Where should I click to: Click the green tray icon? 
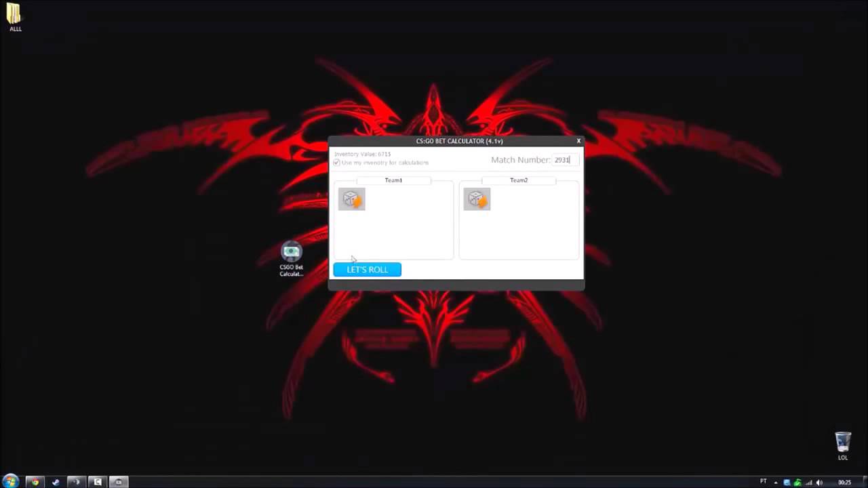(x=797, y=483)
